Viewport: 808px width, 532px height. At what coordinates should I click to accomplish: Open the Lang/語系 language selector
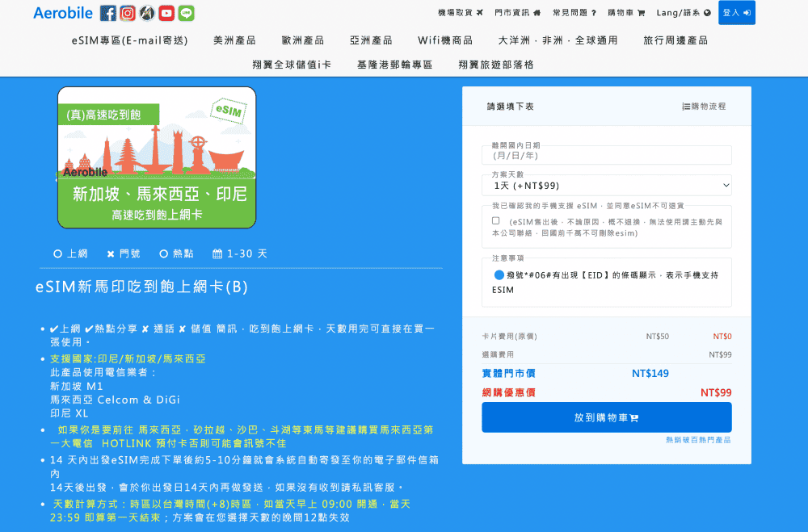[684, 13]
